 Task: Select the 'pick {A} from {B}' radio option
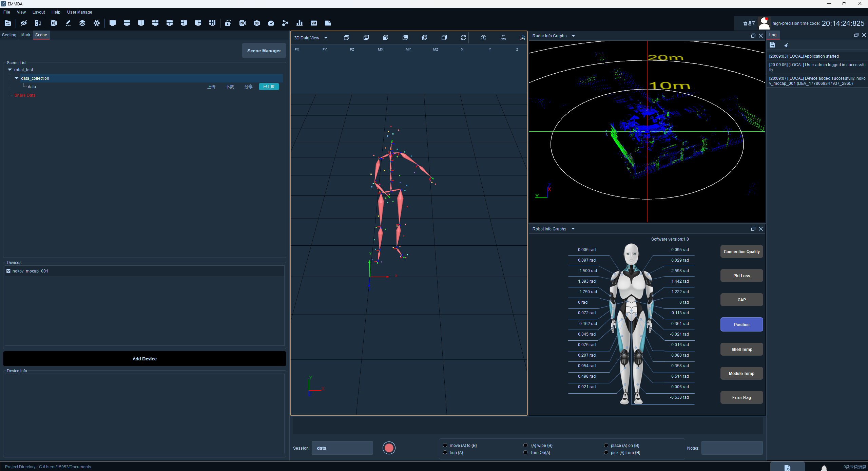tap(606, 452)
